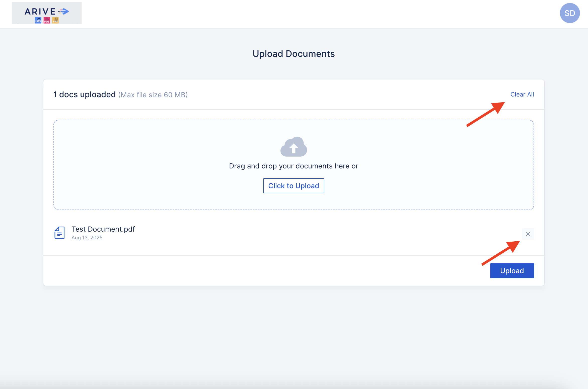This screenshot has height=389, width=588.
Task: Click the cloud upload icon
Action: pos(293,147)
